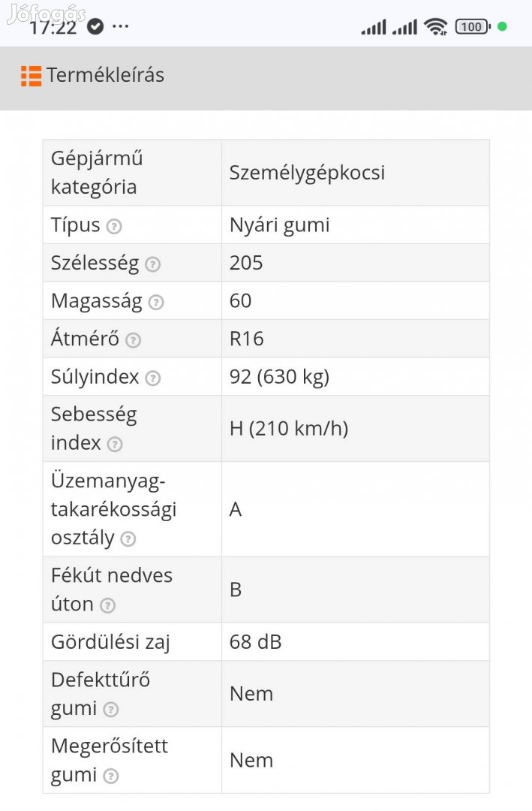Image resolution: width=532 pixels, height=811 pixels.
Task: Click the Termékleírás header
Action: click(105, 75)
